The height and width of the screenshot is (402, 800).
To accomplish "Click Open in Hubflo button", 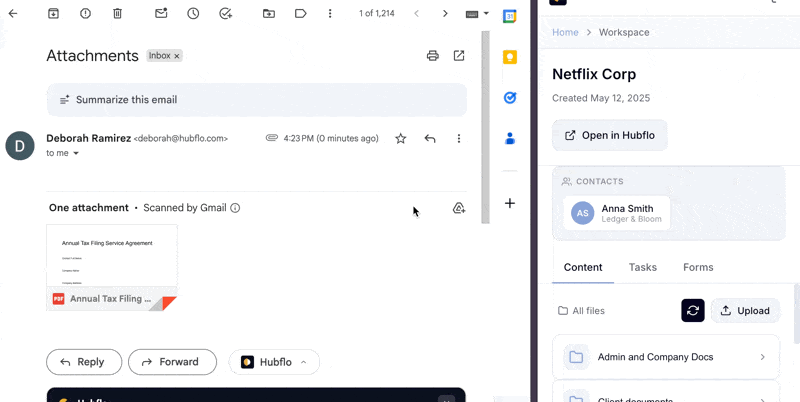I will tap(610, 135).
